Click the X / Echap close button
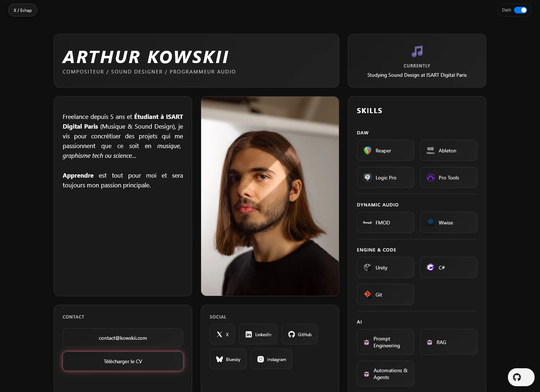This screenshot has height=392, width=540. (23, 10)
